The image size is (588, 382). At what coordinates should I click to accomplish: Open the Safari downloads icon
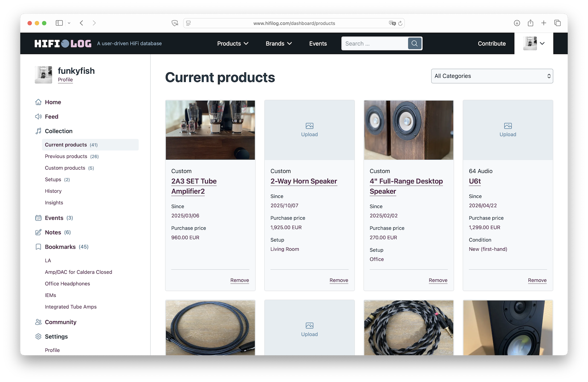coord(517,23)
